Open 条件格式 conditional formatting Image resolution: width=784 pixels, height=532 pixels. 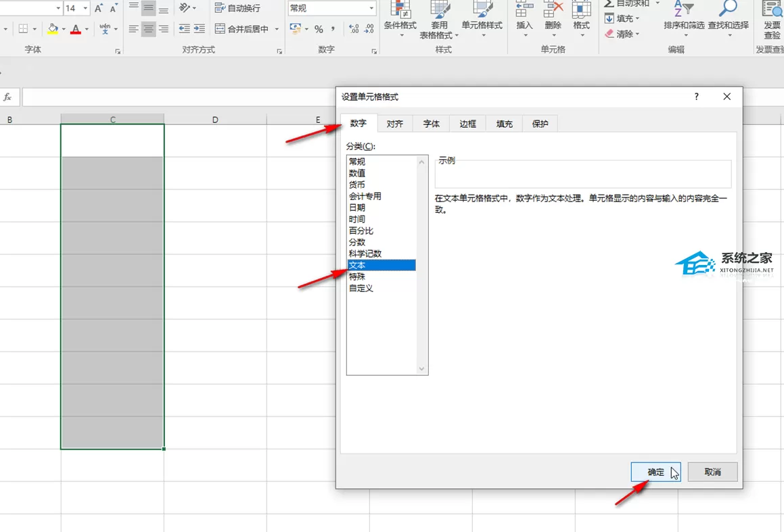tap(400, 19)
